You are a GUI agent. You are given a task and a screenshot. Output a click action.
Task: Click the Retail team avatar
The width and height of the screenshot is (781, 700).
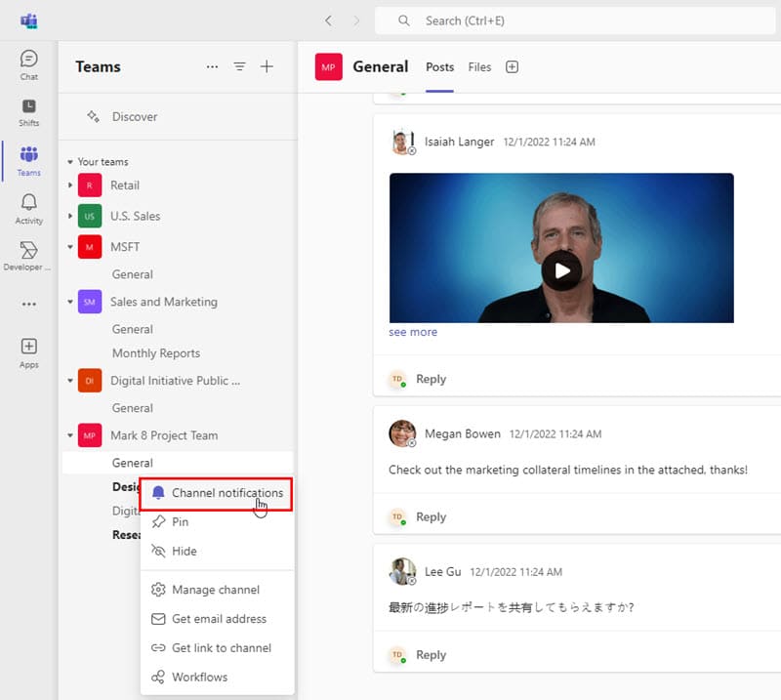point(90,185)
